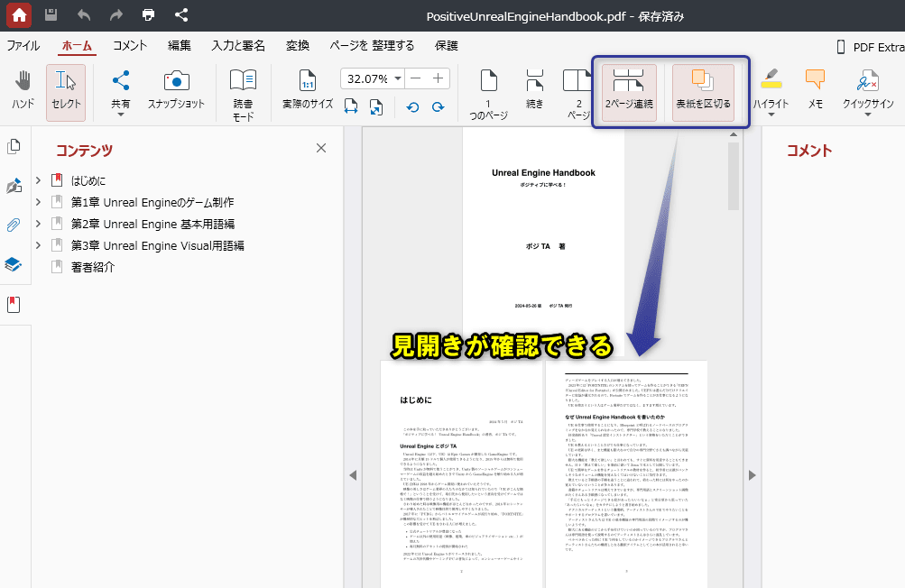Switch to two page (2ページ) view

point(577,94)
